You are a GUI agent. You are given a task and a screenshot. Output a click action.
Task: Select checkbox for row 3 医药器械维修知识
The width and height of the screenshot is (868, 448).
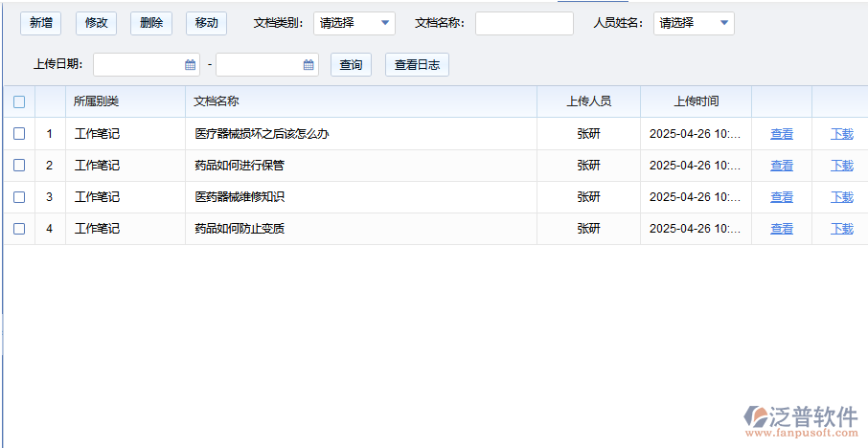coord(19,197)
